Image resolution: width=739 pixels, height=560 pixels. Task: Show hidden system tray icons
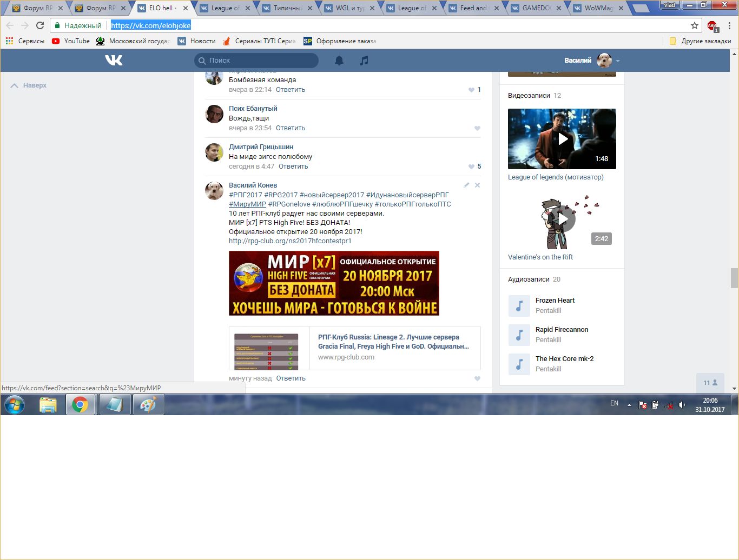(x=629, y=404)
